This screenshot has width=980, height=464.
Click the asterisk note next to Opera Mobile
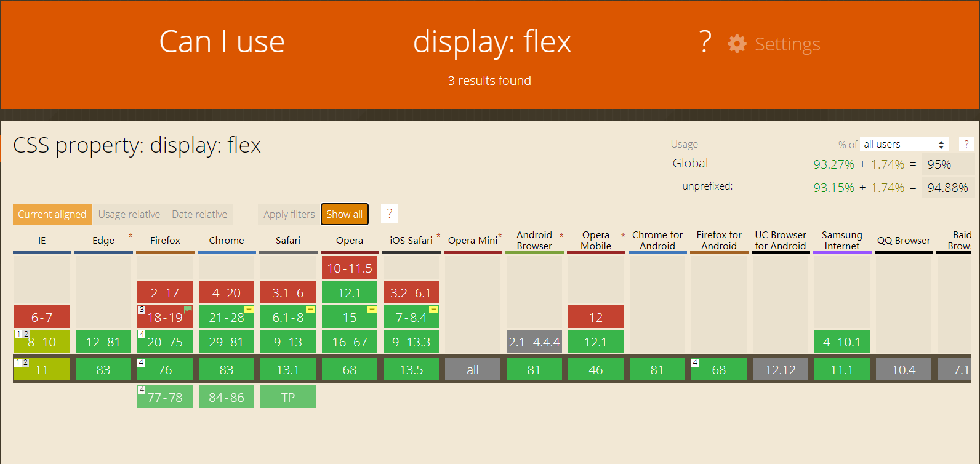point(623,236)
